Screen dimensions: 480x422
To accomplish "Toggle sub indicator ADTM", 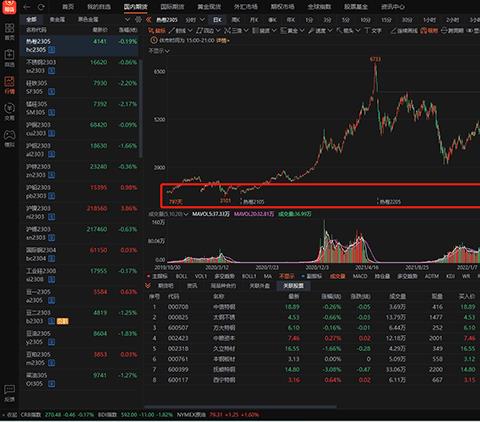I will click(432, 276).
